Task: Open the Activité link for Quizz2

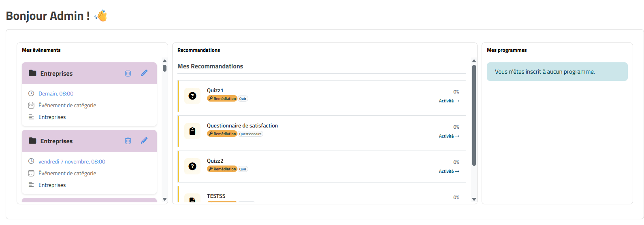Action: click(x=449, y=172)
